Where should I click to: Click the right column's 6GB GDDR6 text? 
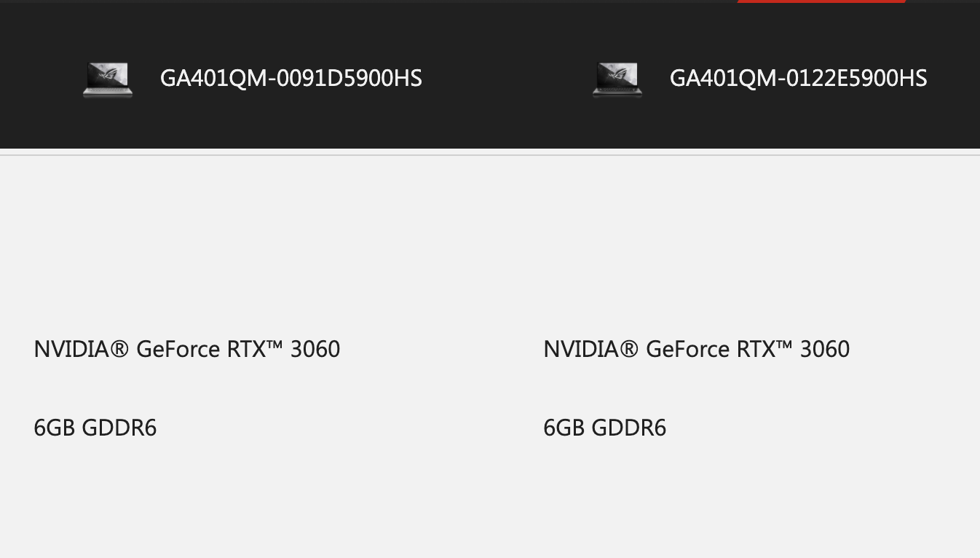[x=604, y=428]
